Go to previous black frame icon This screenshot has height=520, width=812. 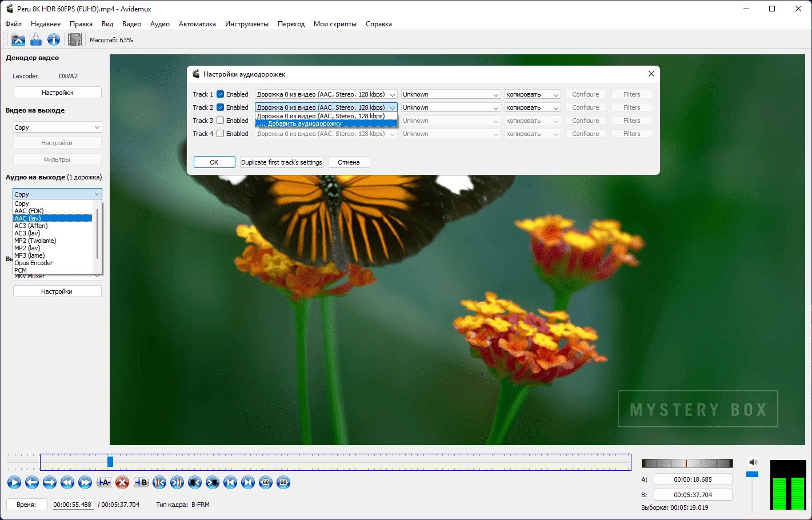click(x=195, y=483)
